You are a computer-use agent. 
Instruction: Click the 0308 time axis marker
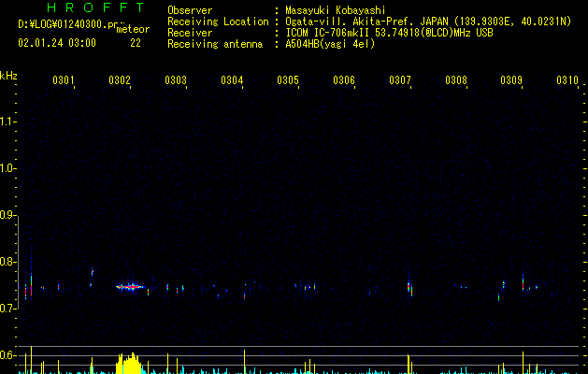click(456, 79)
